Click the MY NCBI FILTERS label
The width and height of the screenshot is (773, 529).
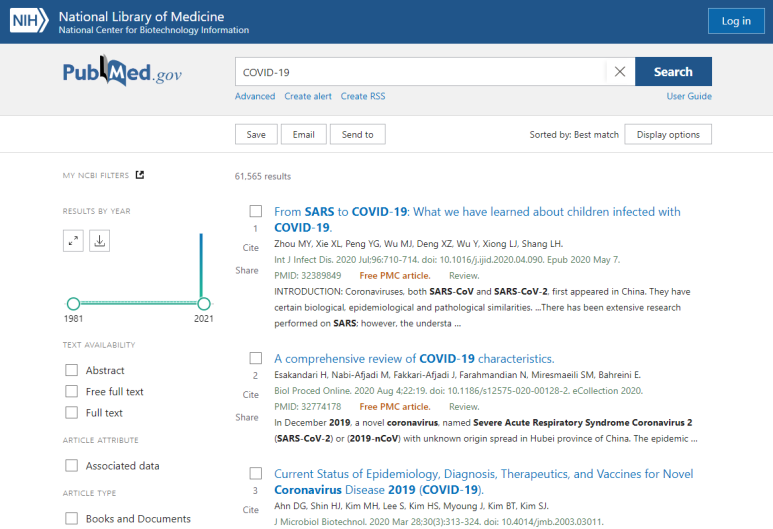pyautogui.click(x=96, y=176)
